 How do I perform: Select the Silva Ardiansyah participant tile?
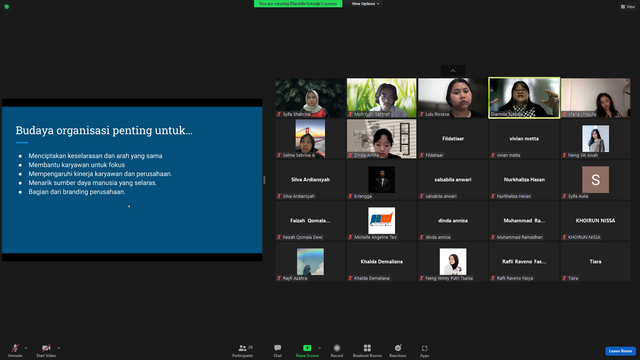point(310,180)
